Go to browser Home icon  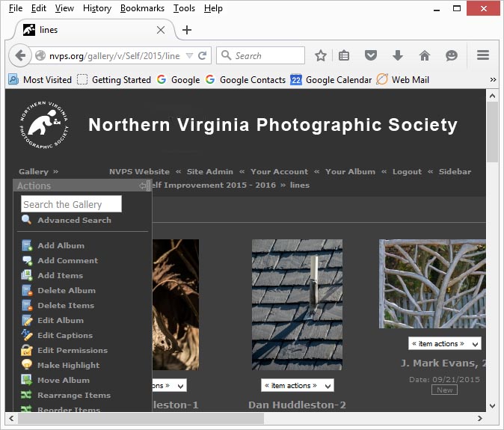coord(424,56)
